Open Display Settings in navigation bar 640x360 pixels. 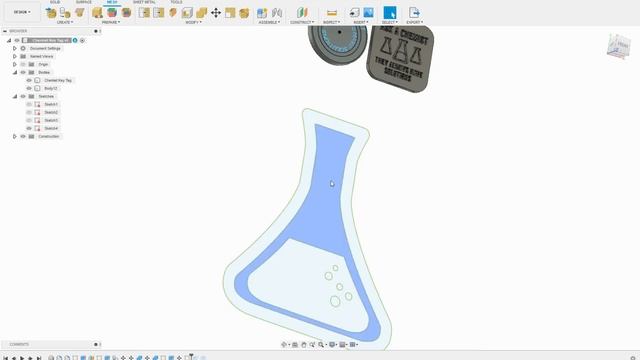pos(332,344)
